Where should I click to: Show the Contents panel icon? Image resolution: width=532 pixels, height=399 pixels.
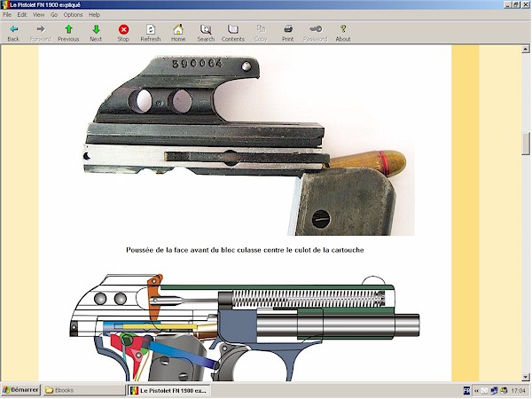point(233,29)
